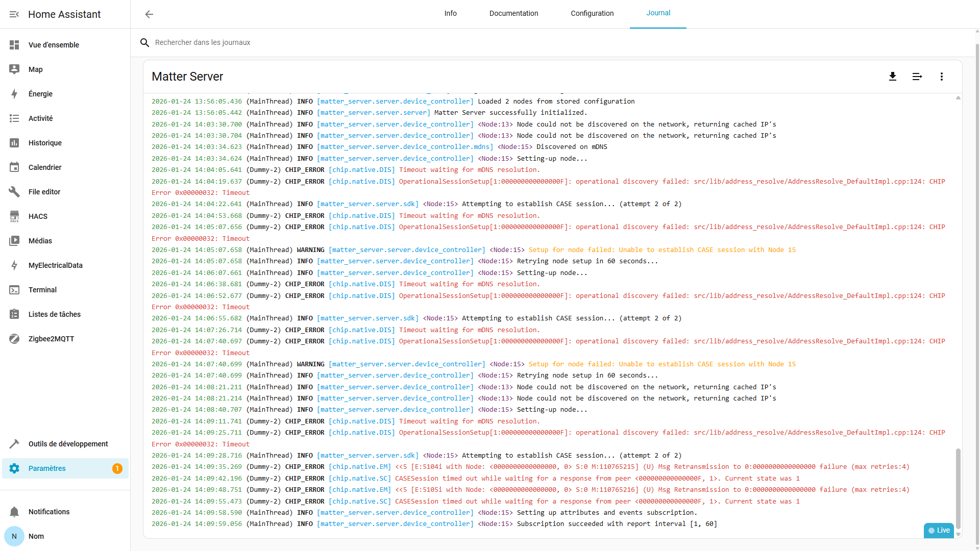This screenshot has width=980, height=551.
Task: Open File editor from sidebar
Action: point(44,192)
